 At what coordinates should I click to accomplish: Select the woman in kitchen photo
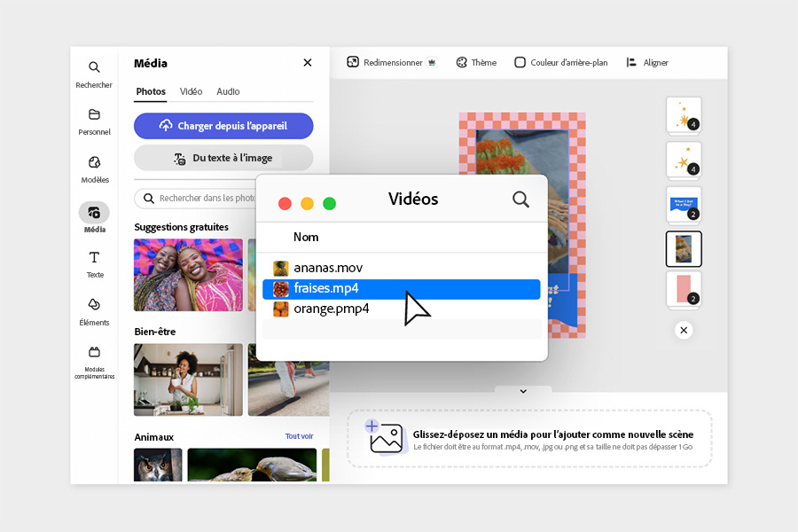188,379
